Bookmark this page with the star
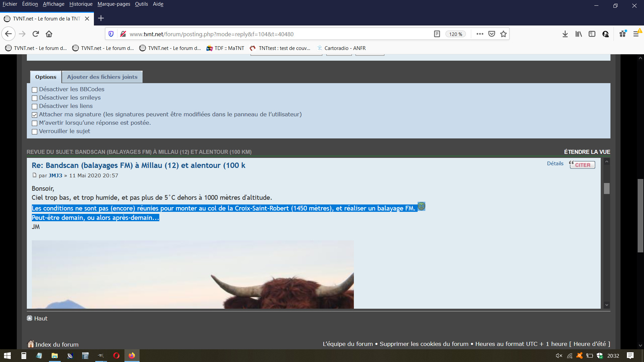 (x=503, y=34)
